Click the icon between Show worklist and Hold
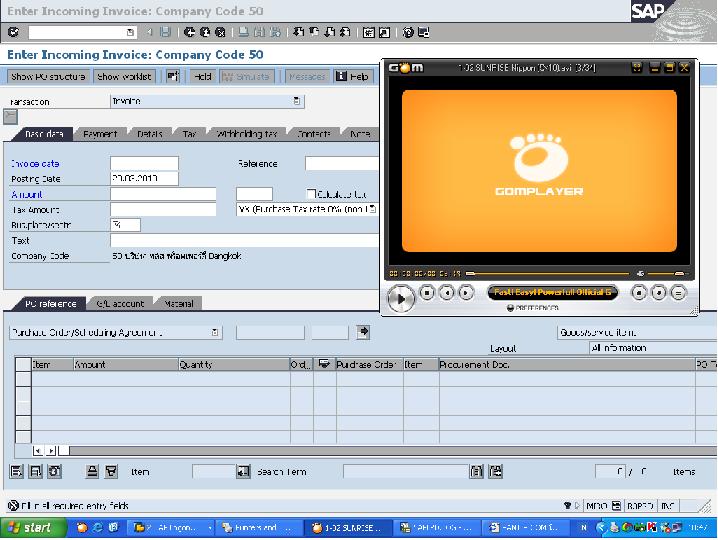718x540 pixels. click(173, 76)
